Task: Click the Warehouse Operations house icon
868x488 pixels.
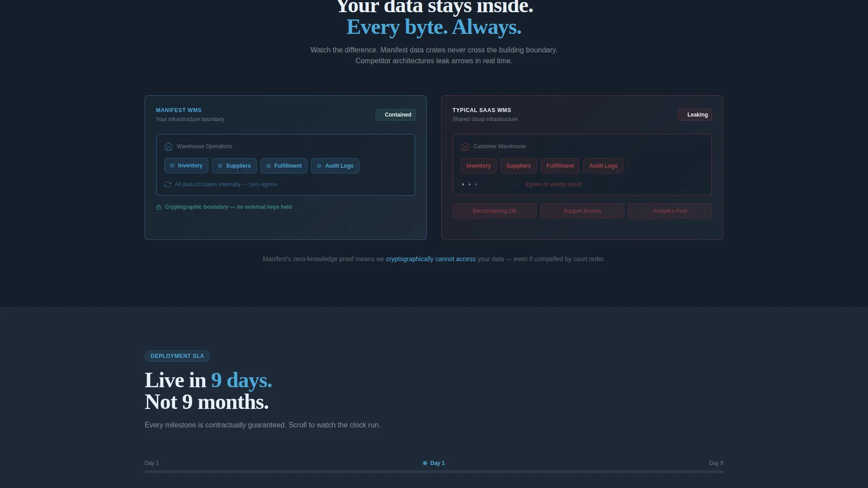Action: pyautogui.click(x=169, y=146)
